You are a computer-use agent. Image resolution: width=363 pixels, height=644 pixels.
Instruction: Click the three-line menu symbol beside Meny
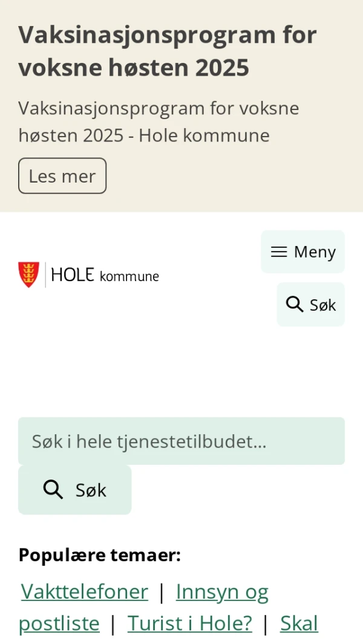pos(279,252)
